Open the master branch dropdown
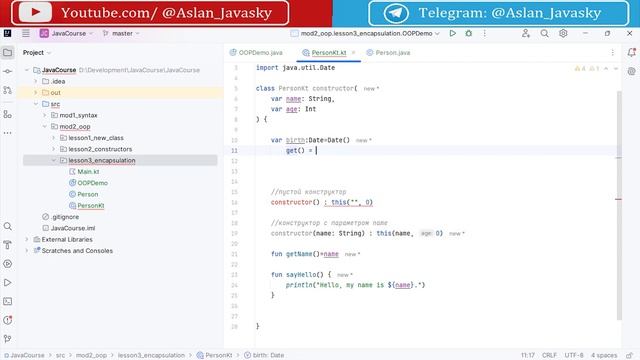Screen dimensions: 640x360 (x=121, y=33)
